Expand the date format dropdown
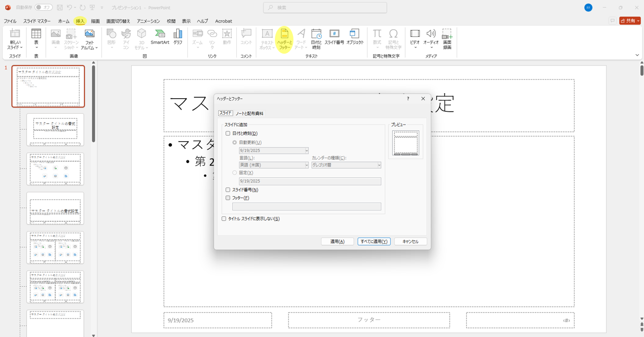 [306, 150]
